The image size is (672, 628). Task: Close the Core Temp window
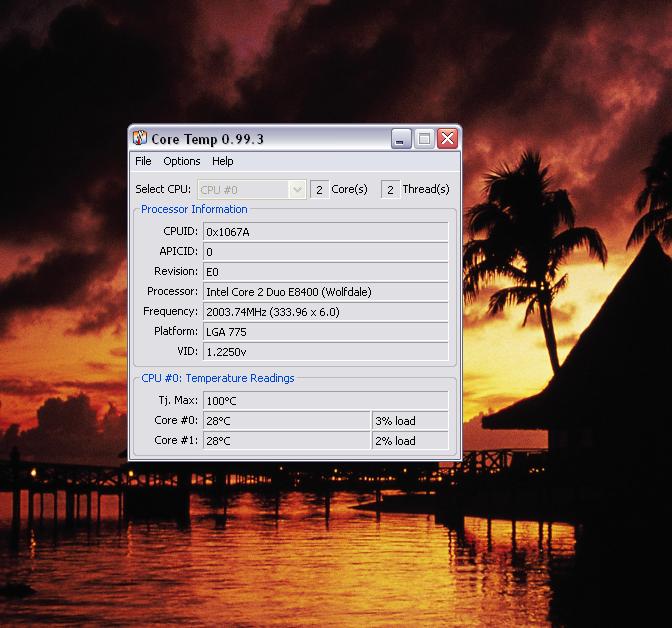tap(447, 138)
